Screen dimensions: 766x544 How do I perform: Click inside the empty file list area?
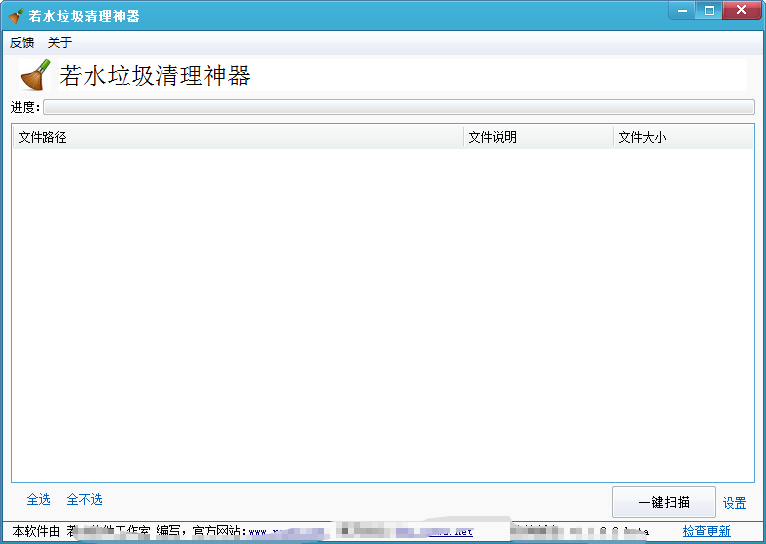pos(383,314)
